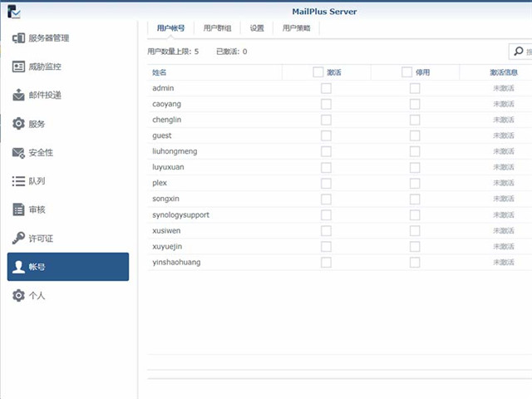Viewport: 532px width, 399px height.
Task: Enable 激活 for songxin
Action: [326, 199]
